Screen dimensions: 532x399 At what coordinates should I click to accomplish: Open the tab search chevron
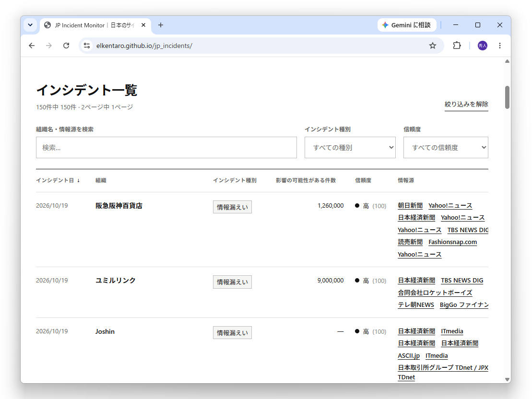click(30, 25)
